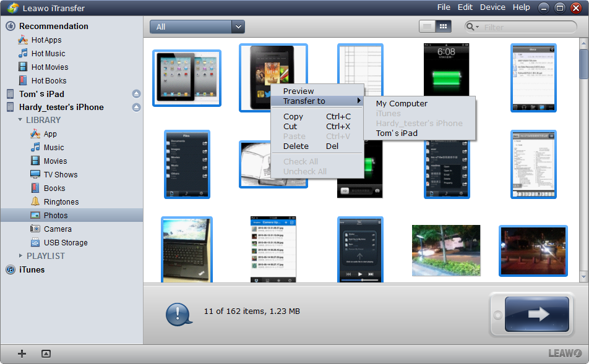
Task: Select the 6:08 battery lock screen thumbnail
Action: (446, 70)
